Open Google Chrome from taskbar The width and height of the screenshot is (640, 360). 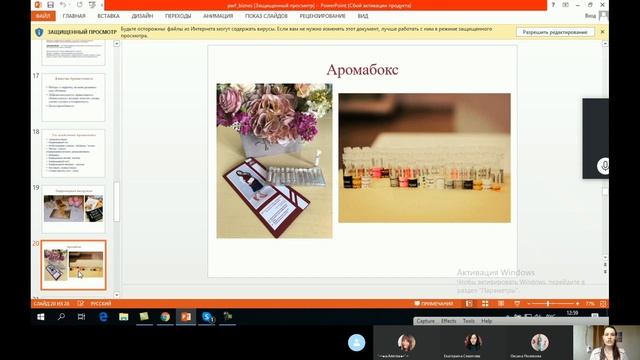coord(165,317)
